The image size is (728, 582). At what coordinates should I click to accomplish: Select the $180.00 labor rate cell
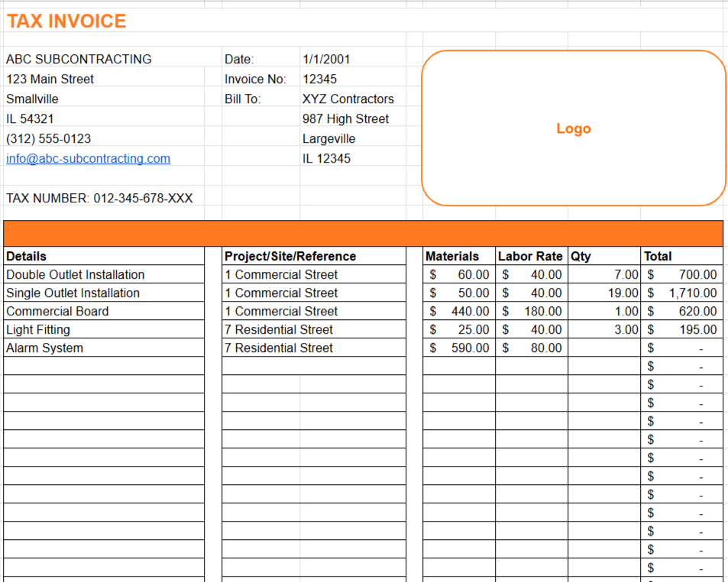[532, 311]
